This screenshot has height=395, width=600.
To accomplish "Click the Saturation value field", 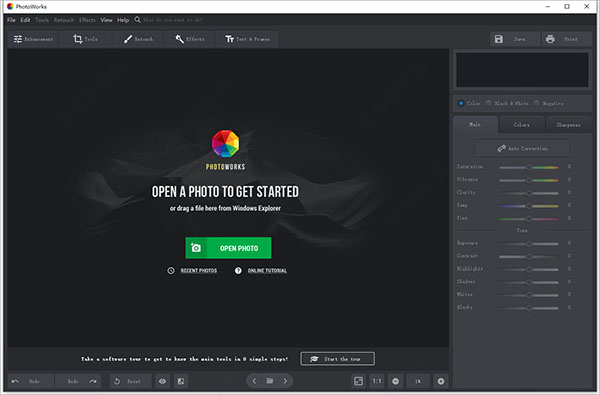I will (569, 166).
